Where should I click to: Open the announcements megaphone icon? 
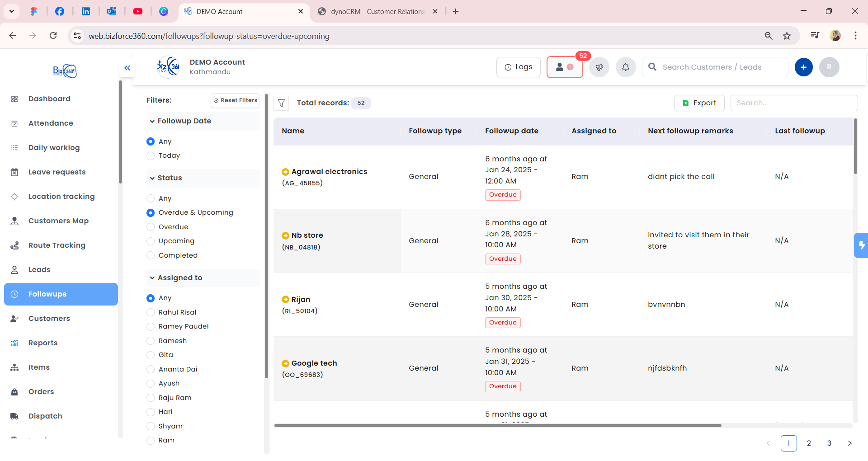(599, 67)
